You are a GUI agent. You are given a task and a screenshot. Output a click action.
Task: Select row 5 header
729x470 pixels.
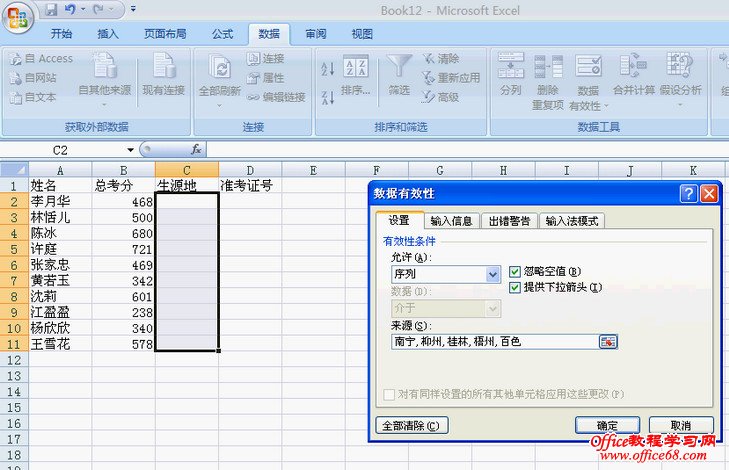tap(14, 249)
